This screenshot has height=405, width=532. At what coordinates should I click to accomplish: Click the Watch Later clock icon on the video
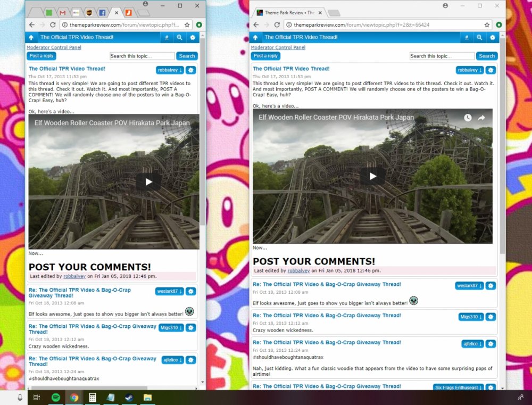coord(467,118)
